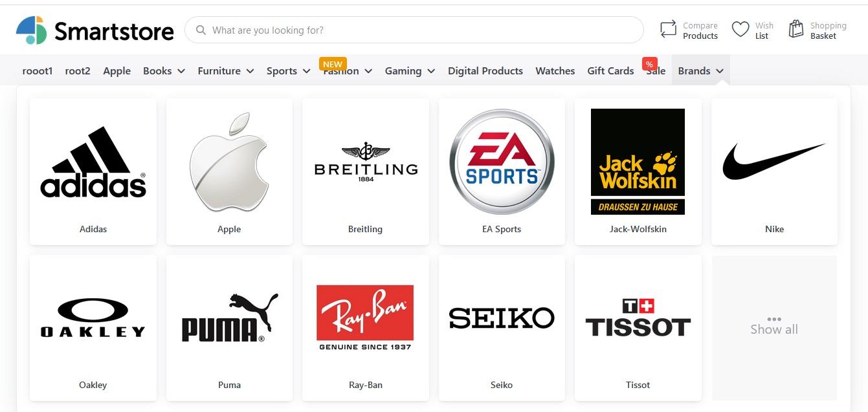The width and height of the screenshot is (868, 412).
Task: Select the Ray-Ban brand logo
Action: (x=365, y=317)
